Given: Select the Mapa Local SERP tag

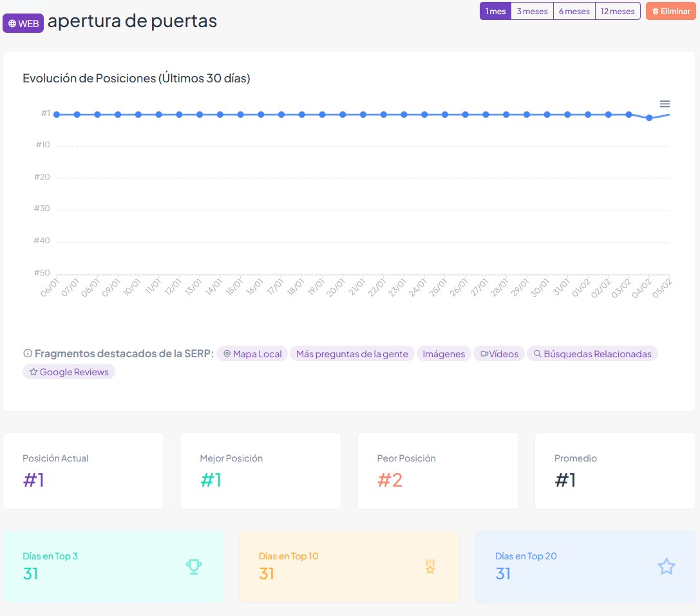Looking at the screenshot, I should (x=252, y=354).
